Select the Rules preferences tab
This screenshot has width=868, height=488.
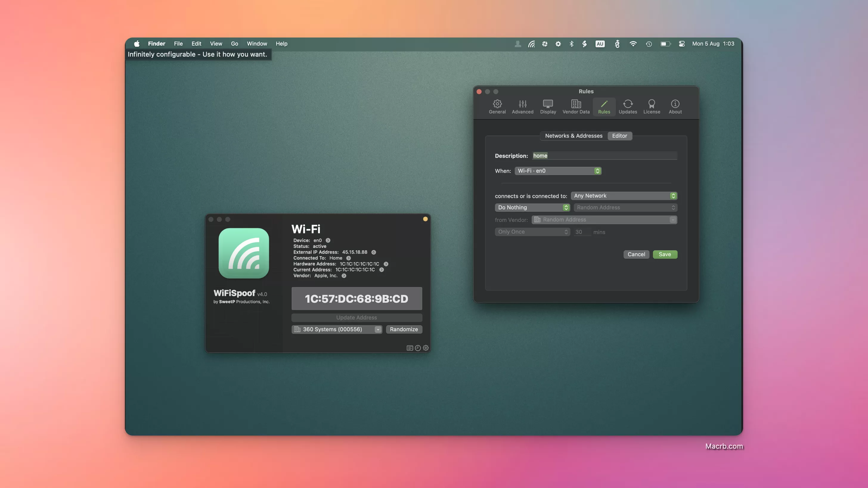coord(604,107)
